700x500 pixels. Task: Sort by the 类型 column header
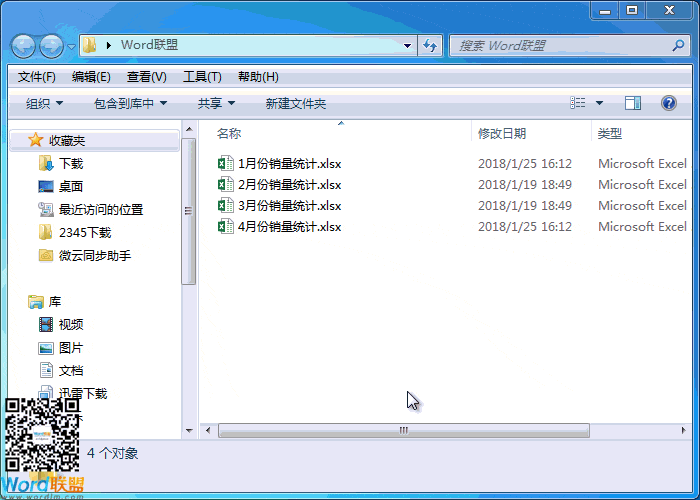(610, 133)
